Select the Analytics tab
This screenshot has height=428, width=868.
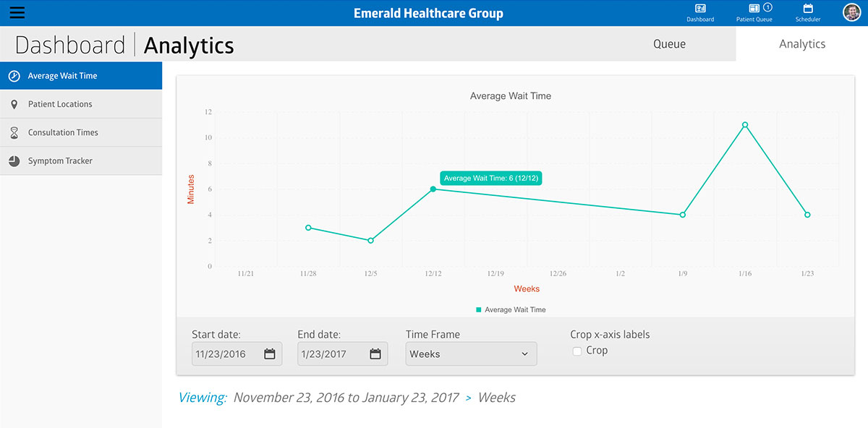tap(801, 44)
